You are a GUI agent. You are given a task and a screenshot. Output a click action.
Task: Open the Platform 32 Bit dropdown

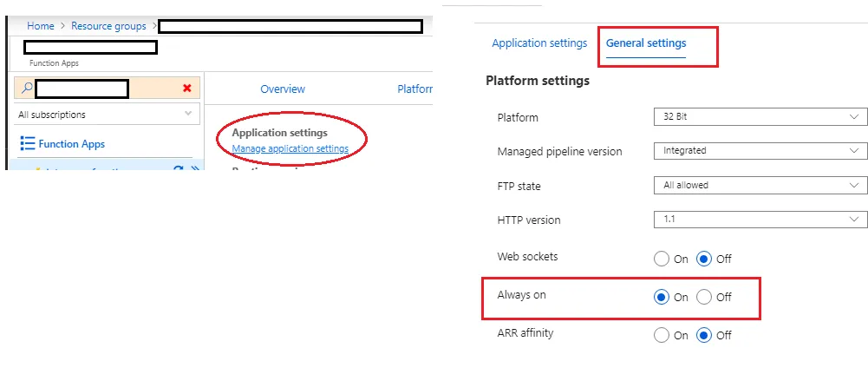coord(760,117)
